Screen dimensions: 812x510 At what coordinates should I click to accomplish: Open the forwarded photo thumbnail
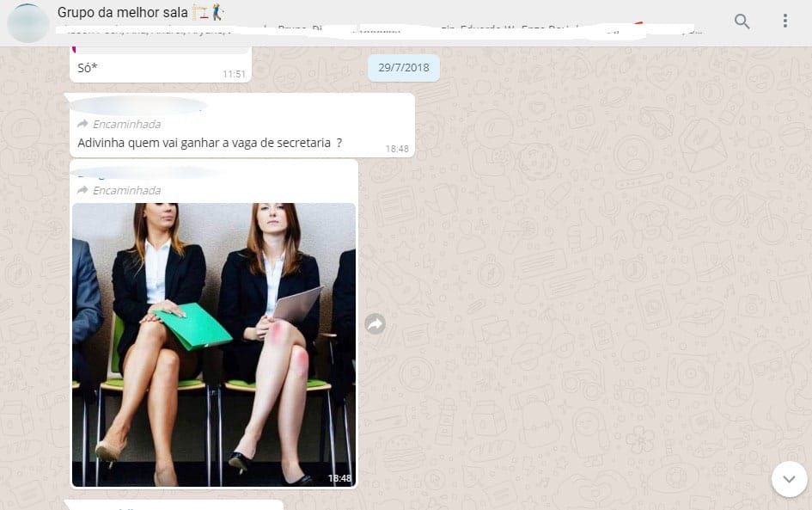click(213, 345)
